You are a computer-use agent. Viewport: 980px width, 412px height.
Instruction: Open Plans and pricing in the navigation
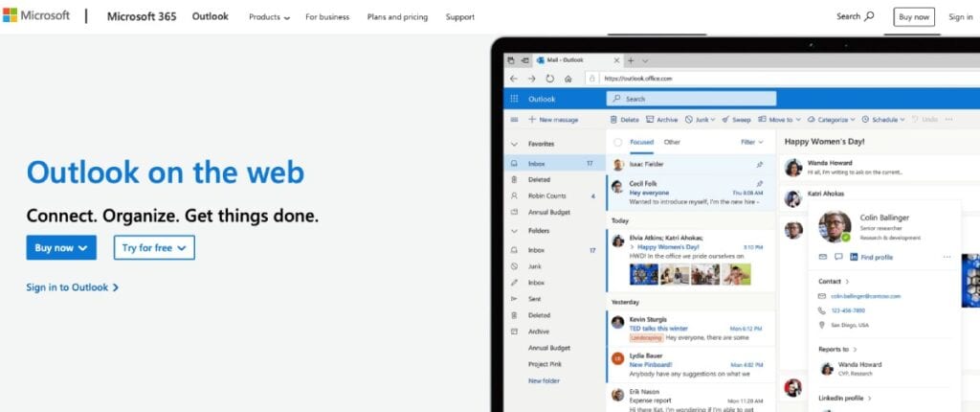click(x=397, y=17)
